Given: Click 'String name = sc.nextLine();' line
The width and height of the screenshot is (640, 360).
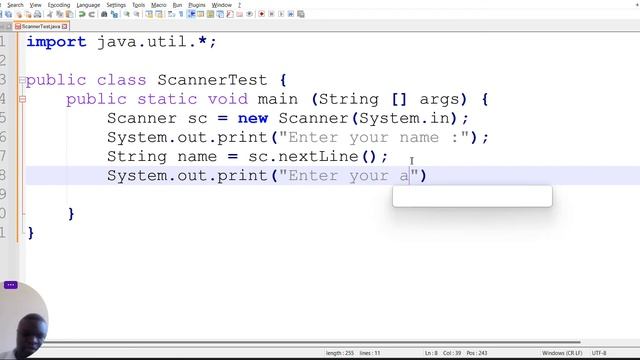Looking at the screenshot, I should click(247, 157).
